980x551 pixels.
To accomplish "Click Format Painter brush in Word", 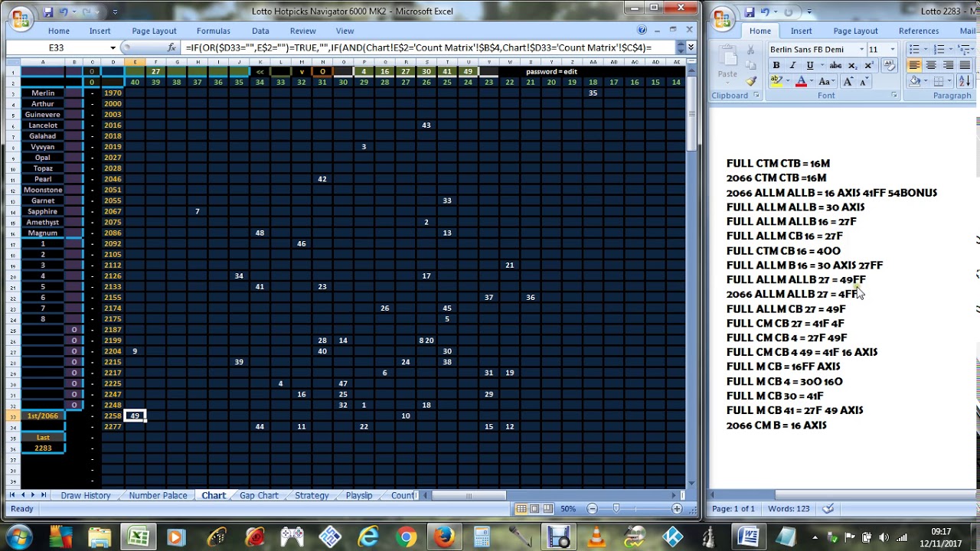I will click(751, 81).
